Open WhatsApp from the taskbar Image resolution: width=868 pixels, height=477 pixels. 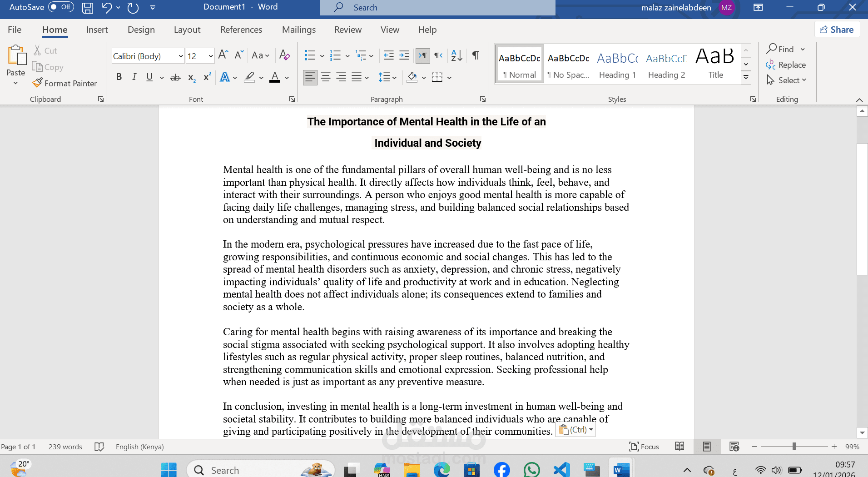532,470
